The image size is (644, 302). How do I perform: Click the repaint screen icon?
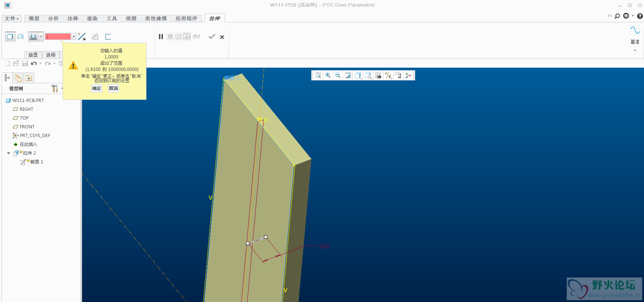coord(348,76)
